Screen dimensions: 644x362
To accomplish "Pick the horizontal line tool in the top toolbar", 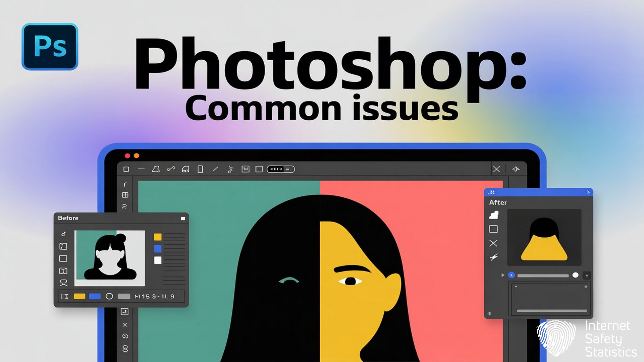I will pyautogui.click(x=141, y=169).
